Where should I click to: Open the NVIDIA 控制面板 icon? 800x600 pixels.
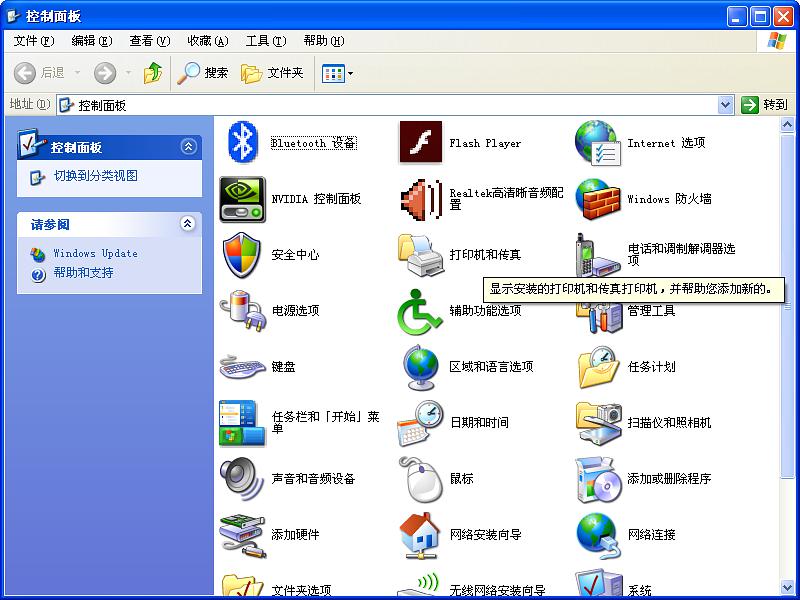coord(242,199)
